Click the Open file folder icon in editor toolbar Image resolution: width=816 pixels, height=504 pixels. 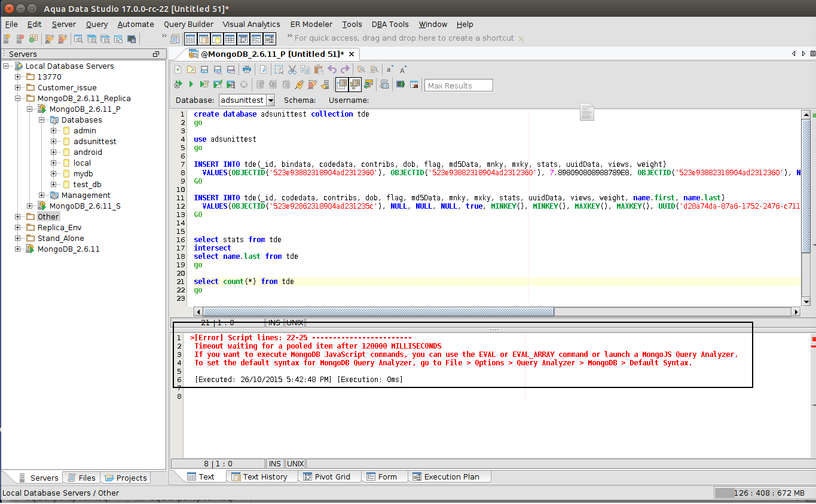click(x=191, y=69)
